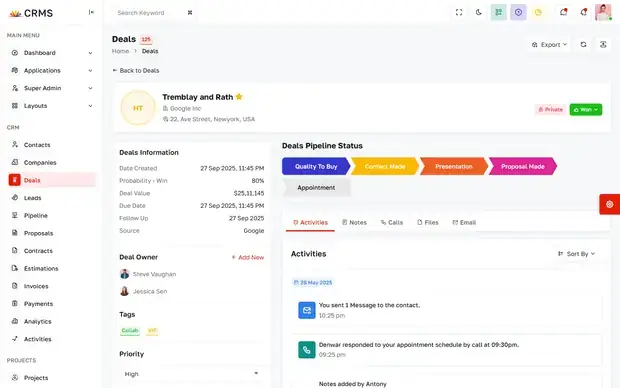This screenshot has width=620, height=388.
Task: Open Sort By dropdown
Action: click(x=577, y=254)
